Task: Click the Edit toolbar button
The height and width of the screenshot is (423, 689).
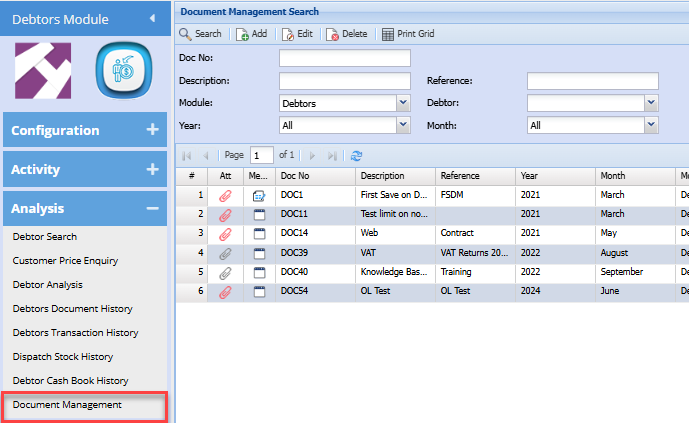Action: click(x=297, y=34)
